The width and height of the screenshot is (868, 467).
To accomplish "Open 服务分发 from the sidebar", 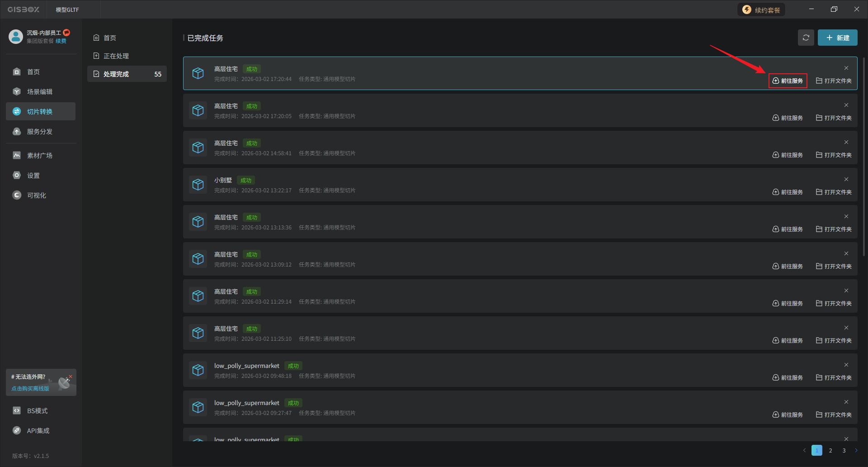I will pos(40,132).
